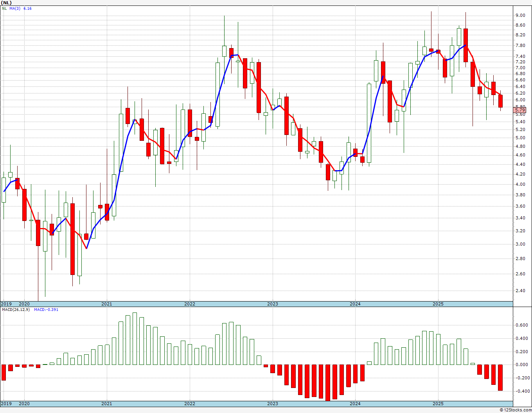This screenshot has width=532, height=413.
Task: Click 2025 on the price chart time axis
Action: tap(438, 304)
